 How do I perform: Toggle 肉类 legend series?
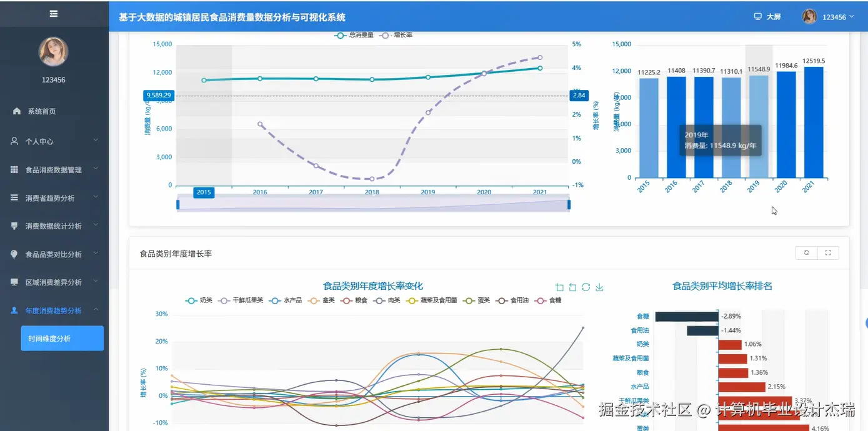(x=387, y=300)
